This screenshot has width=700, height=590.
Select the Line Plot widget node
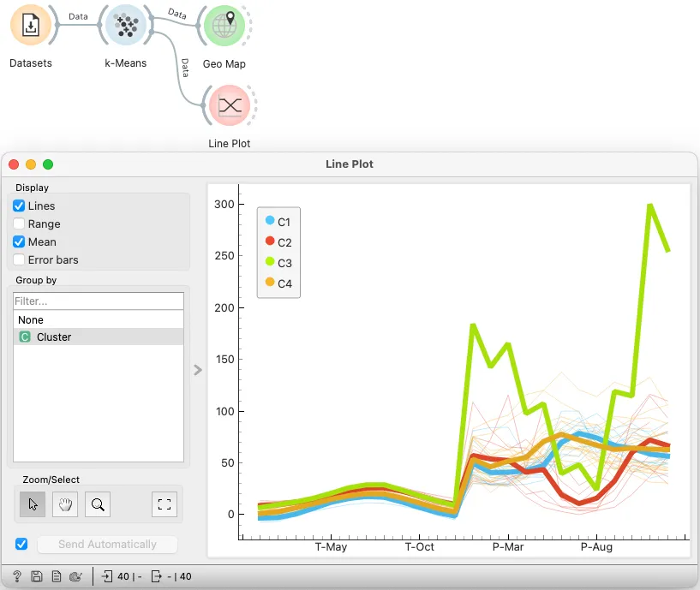pos(230,105)
